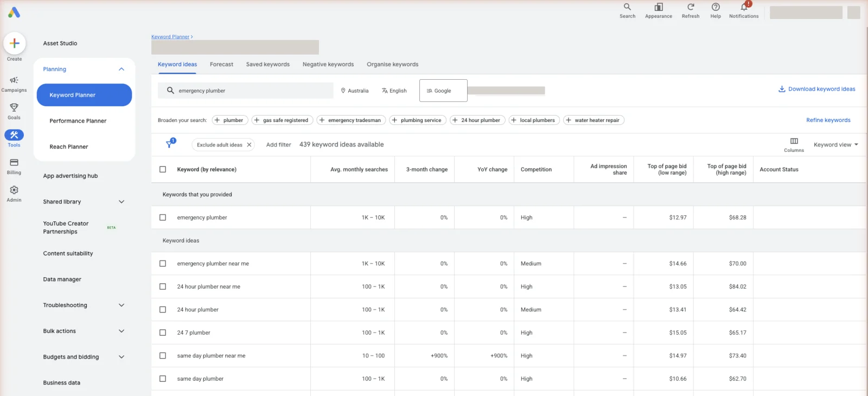Viewport: 868px width, 396px height.
Task: Add plumber to broaden search
Action: pyautogui.click(x=229, y=120)
